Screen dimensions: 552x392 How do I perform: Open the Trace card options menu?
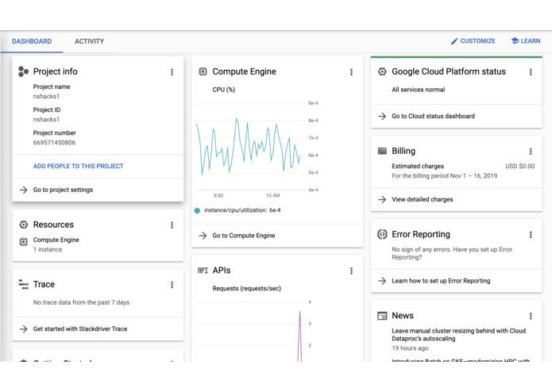point(172,285)
